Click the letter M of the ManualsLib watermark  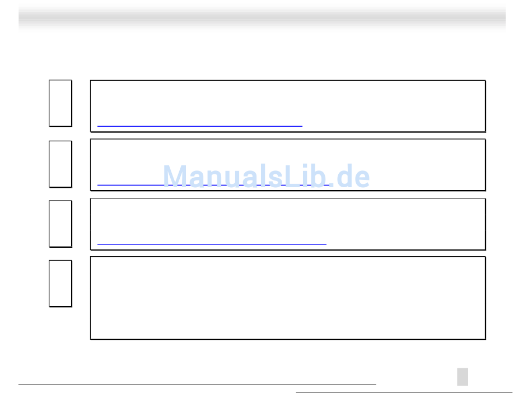tap(175, 176)
